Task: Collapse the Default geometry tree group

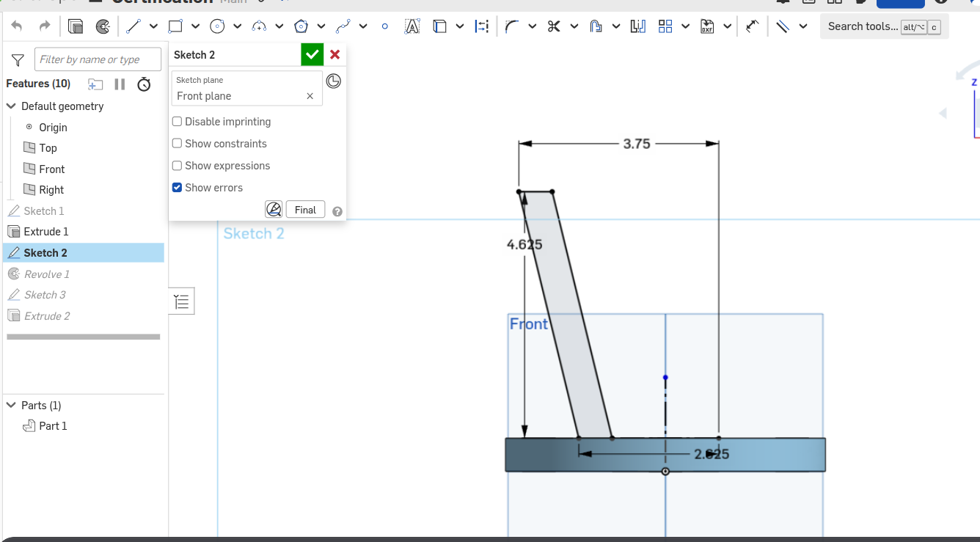Action: pos(11,106)
